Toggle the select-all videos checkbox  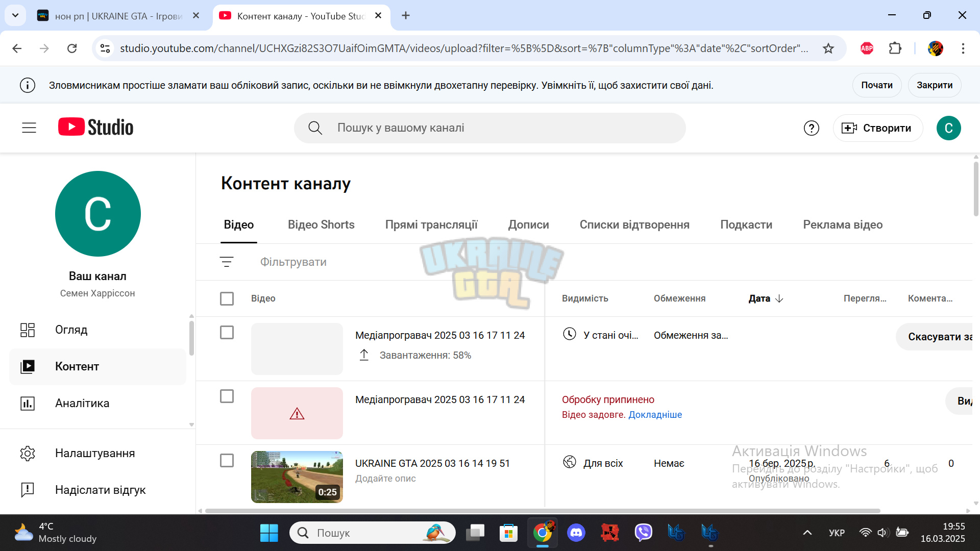(x=227, y=298)
